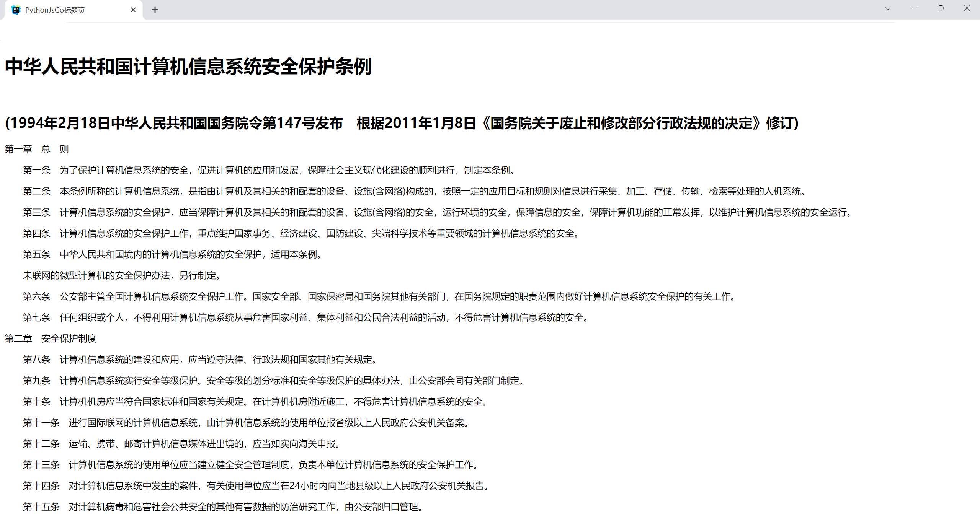Click the 第十三条 paragraph
Screen dimensions: 980x521
[x=251, y=465]
